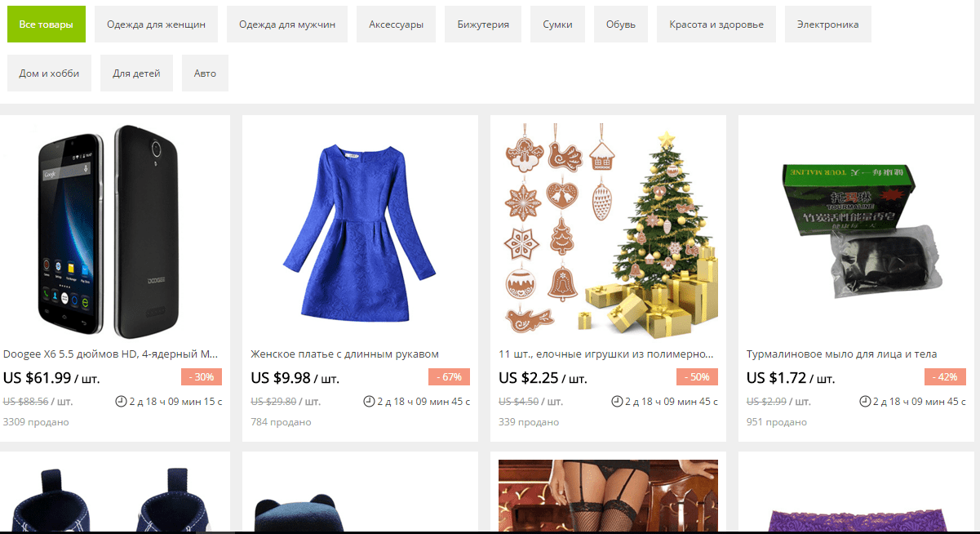980x534 pixels.
Task: Click the '- 67%' discount badge on dress
Action: click(x=449, y=377)
